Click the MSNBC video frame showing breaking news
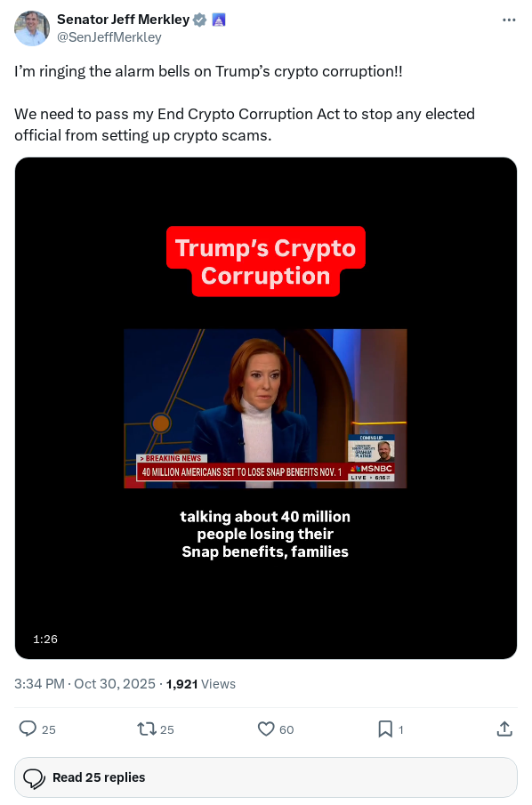 coord(265,408)
